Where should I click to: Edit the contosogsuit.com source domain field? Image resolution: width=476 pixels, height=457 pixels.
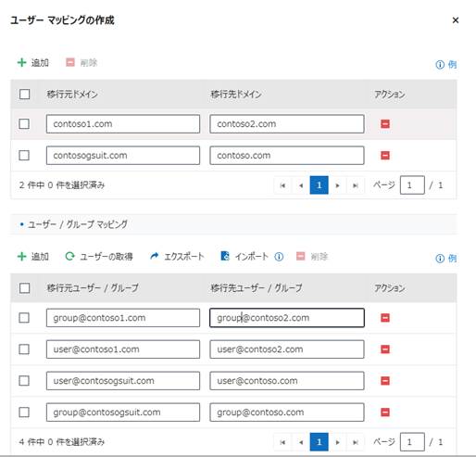(x=123, y=156)
